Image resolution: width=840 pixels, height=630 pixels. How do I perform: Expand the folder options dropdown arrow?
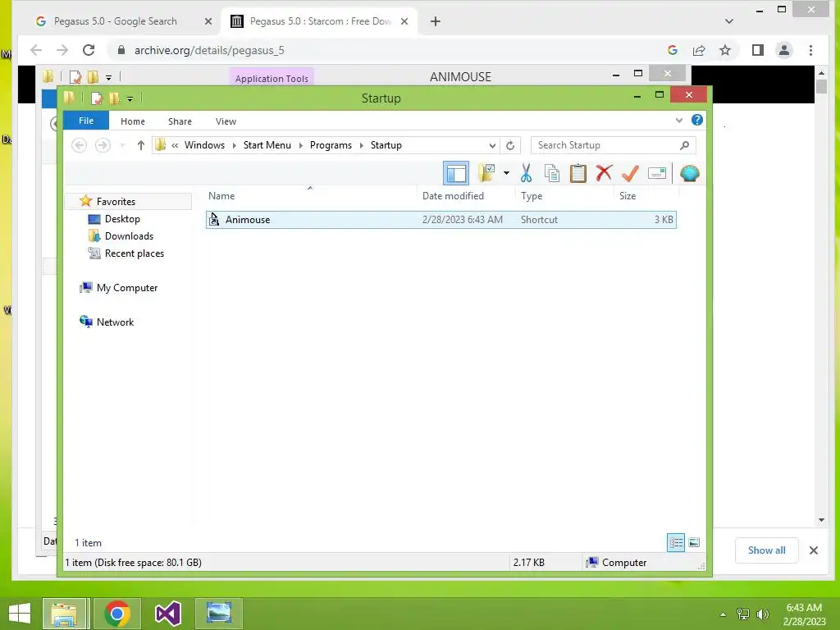[x=506, y=173]
